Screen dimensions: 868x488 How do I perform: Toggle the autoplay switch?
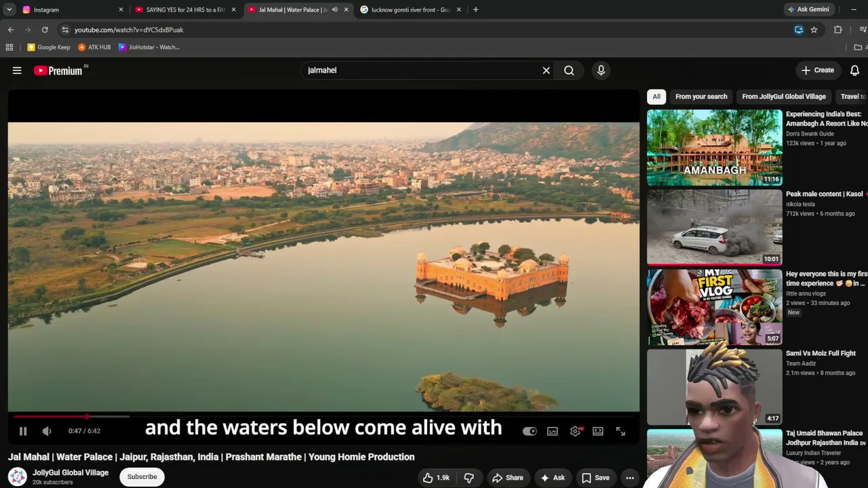(x=530, y=431)
